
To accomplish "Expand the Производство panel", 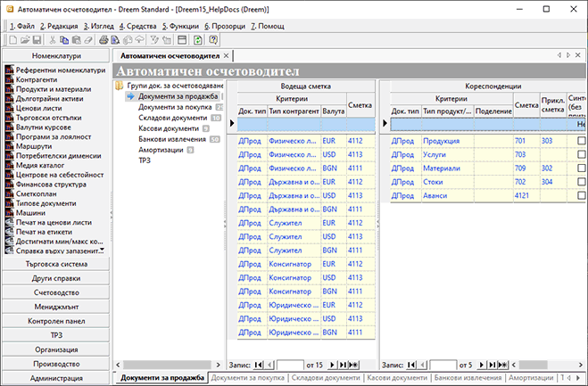I will pyautogui.click(x=56, y=364).
